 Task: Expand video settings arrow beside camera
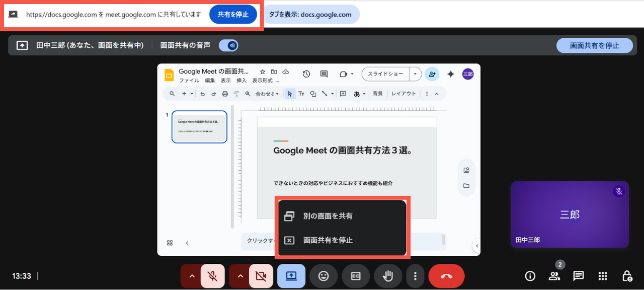click(x=239, y=276)
